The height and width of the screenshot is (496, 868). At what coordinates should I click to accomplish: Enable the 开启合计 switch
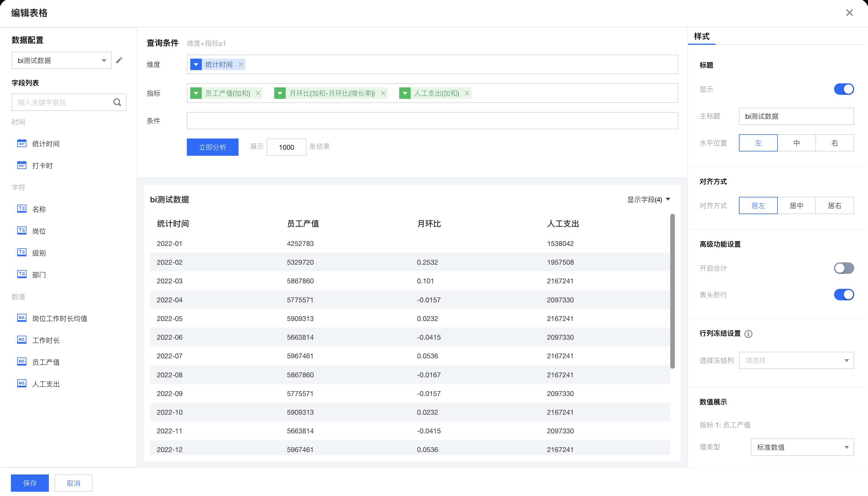[x=844, y=268]
